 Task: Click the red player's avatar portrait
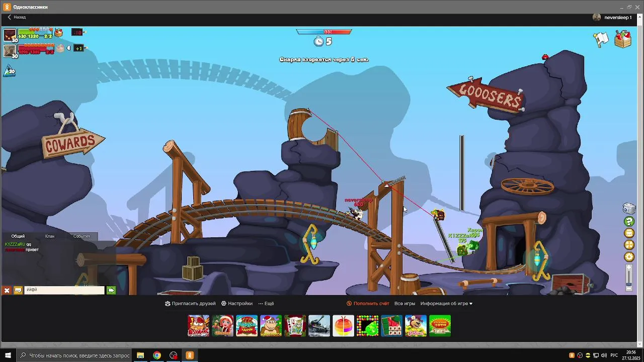point(10,50)
